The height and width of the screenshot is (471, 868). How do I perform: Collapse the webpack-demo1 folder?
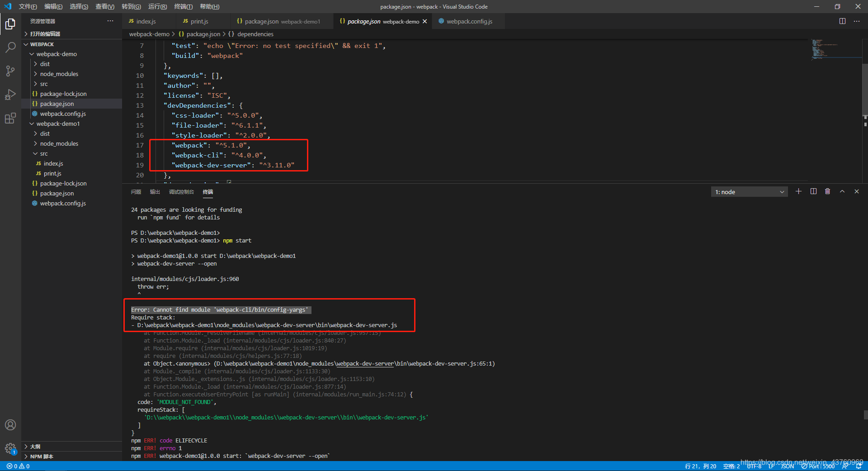(x=72, y=124)
